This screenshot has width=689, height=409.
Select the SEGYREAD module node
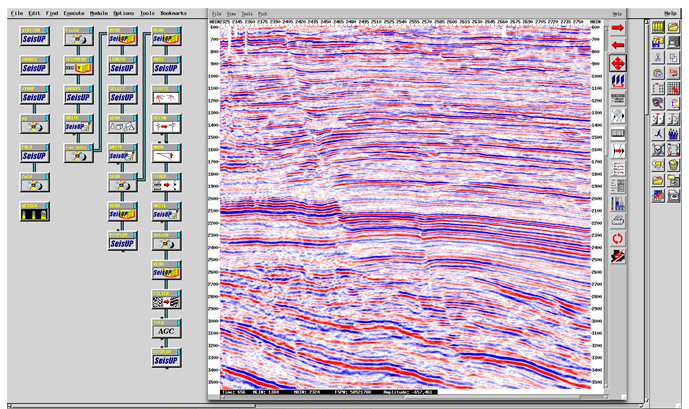click(79, 65)
